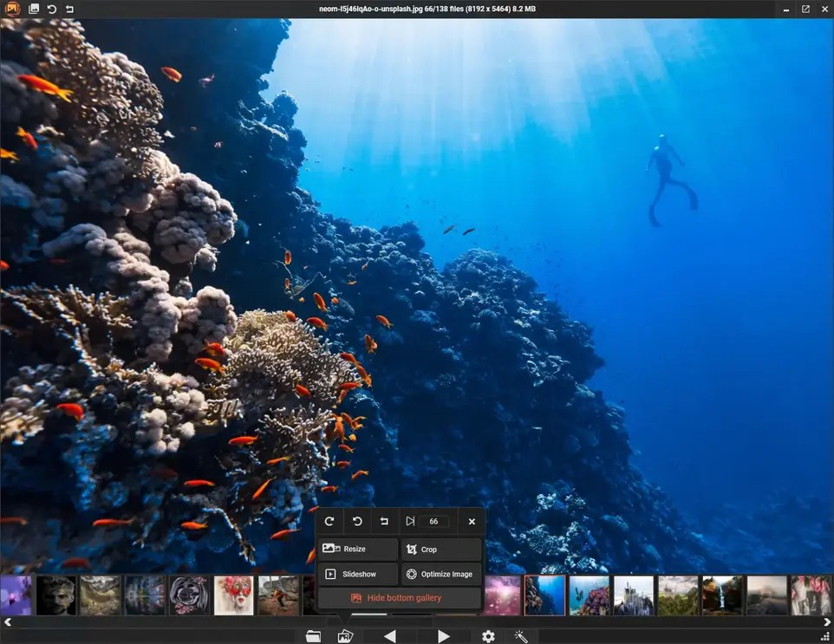The image size is (834, 644).
Task: Click the jump-to-image icon beside number 66
Action: coord(410,522)
